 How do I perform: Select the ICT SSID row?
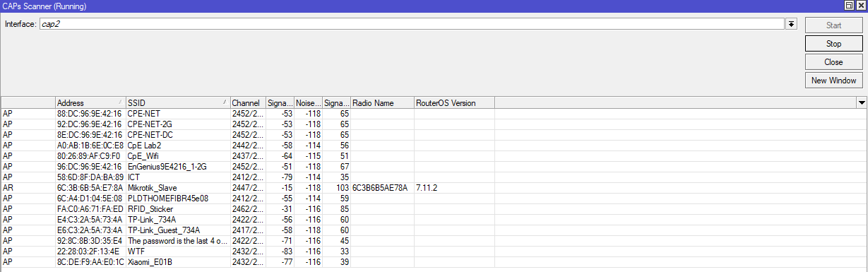434,177
